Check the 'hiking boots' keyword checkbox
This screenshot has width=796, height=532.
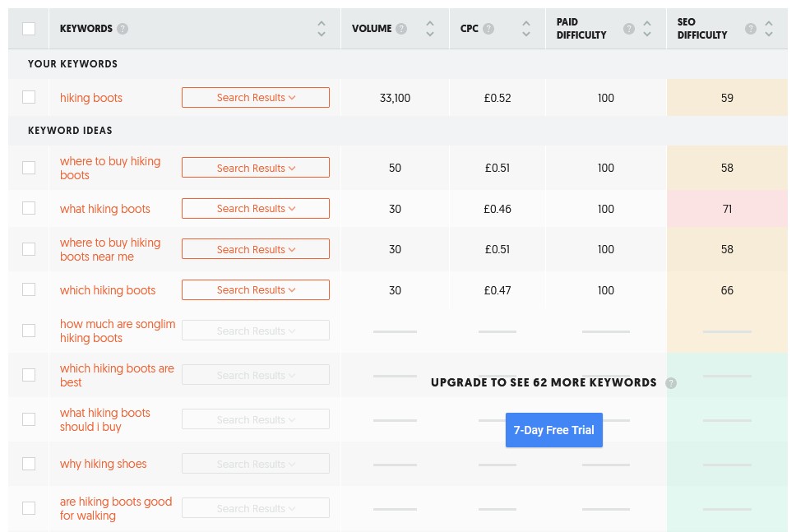(29, 97)
